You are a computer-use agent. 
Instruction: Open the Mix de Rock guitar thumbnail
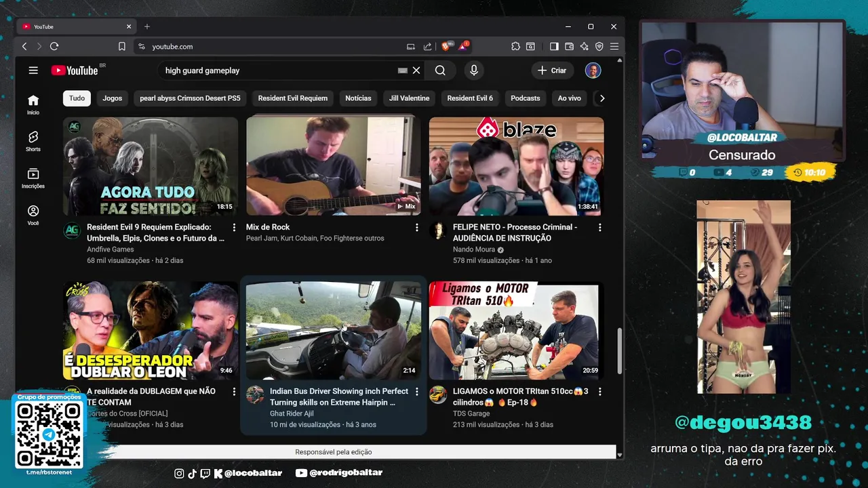[x=333, y=166]
